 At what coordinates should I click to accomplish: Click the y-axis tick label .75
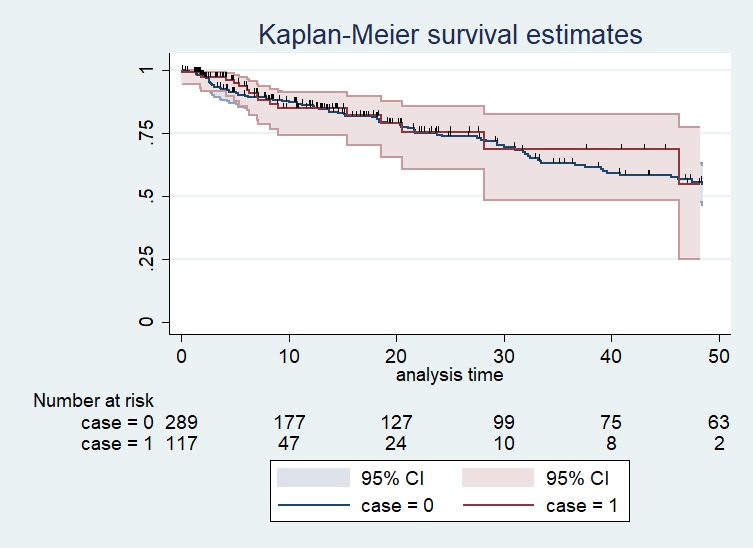147,133
